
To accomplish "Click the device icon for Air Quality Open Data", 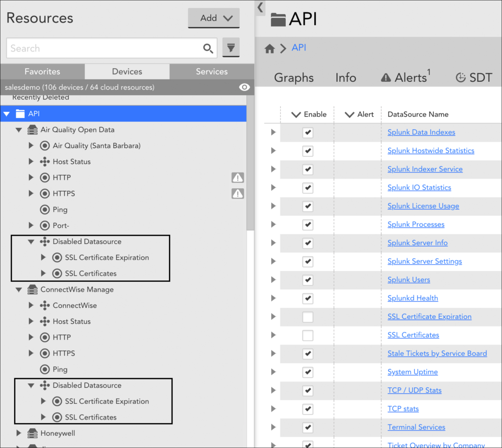I will tap(32, 129).
